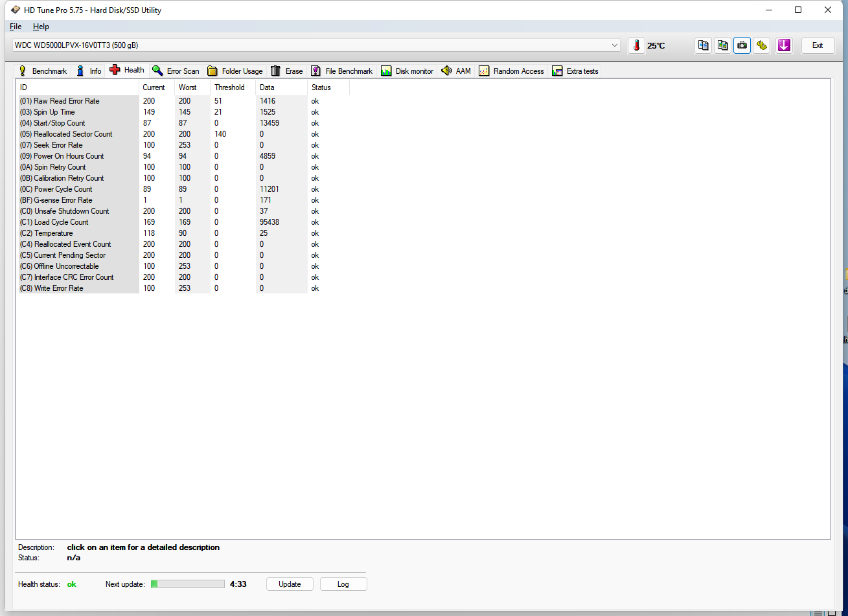Open the Benchmark tab
The width and height of the screenshot is (848, 616).
43,71
